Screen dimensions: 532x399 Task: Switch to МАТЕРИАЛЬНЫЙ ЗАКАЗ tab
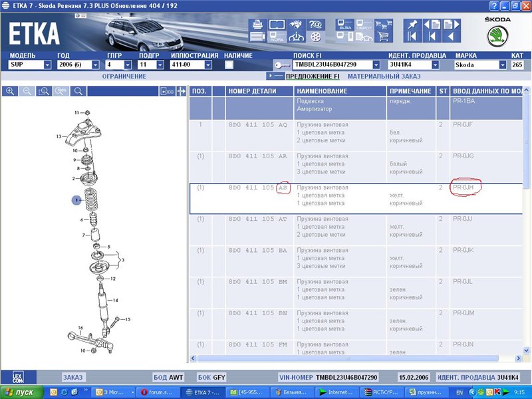tap(384, 76)
